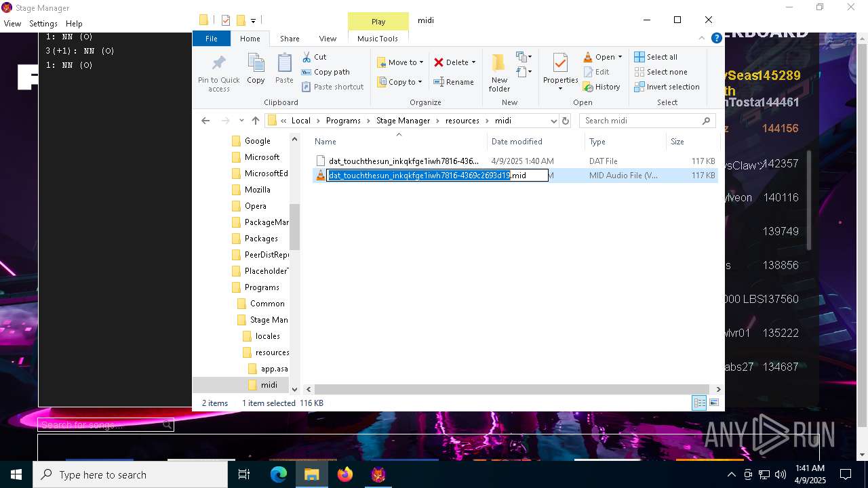
Task: Switch to the View ribbon tab
Action: 328,39
